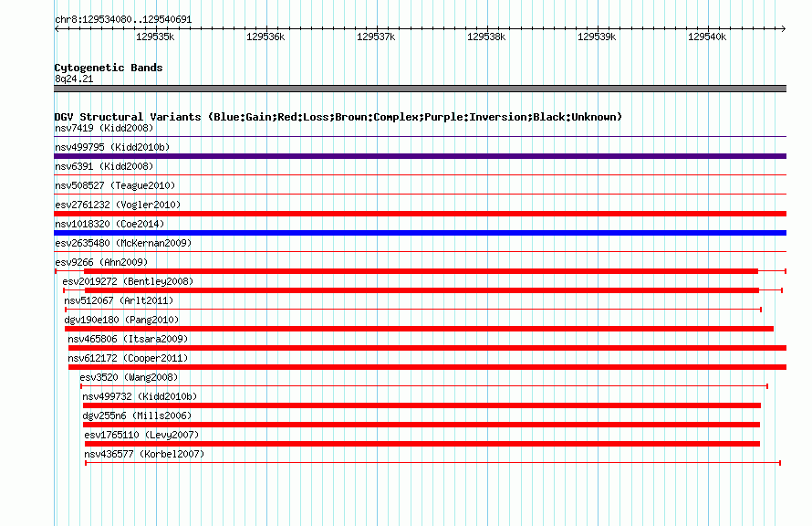Click the Cytogenetic Bands track title
The width and height of the screenshot is (812, 526).
(x=109, y=68)
